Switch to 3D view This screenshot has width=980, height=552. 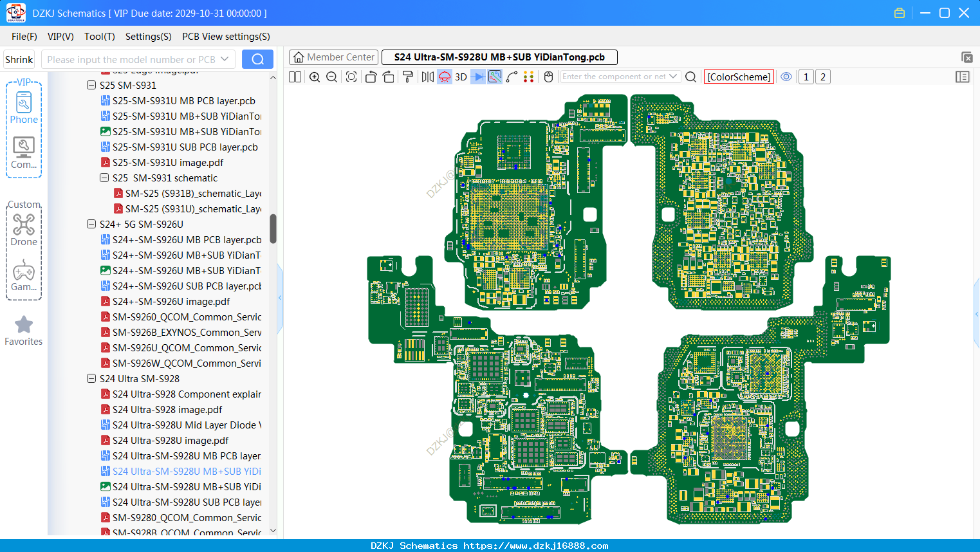[x=461, y=77]
